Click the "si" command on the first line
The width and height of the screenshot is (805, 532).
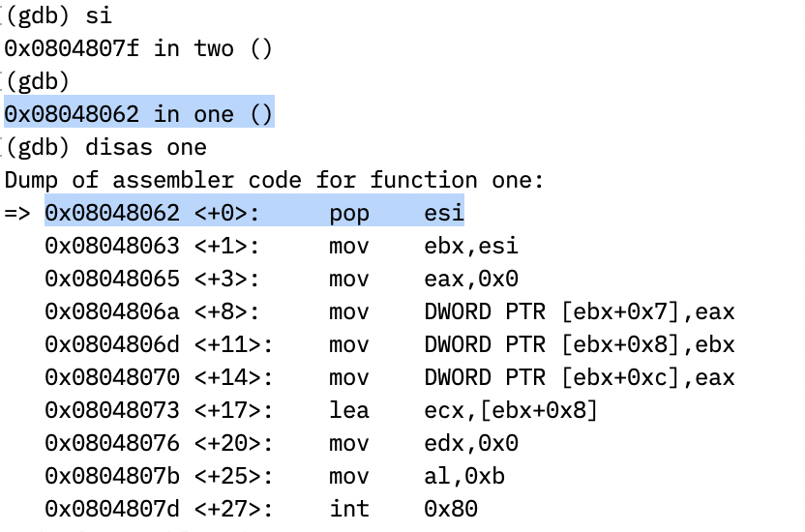pos(99,15)
